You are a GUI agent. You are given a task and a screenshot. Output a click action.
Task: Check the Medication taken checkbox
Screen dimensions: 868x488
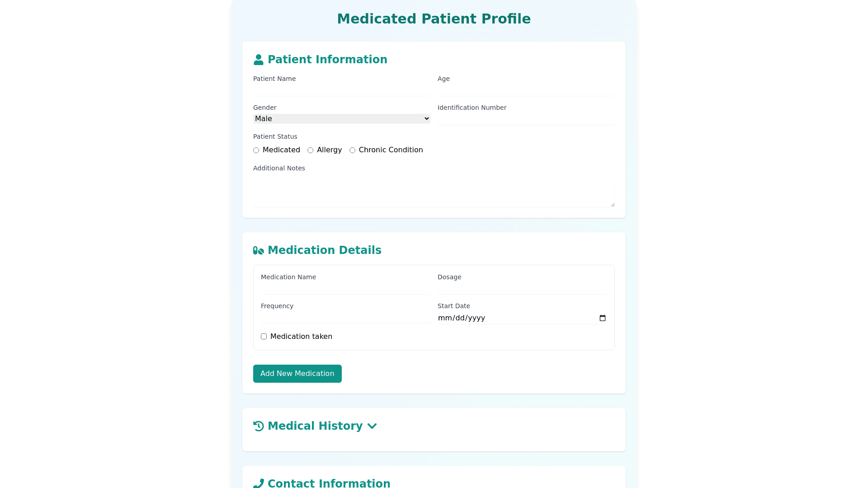point(264,337)
